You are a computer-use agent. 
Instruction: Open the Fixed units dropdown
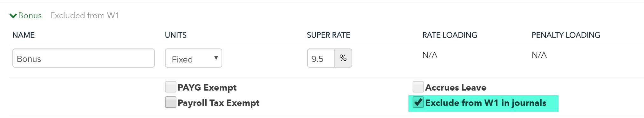(194, 58)
